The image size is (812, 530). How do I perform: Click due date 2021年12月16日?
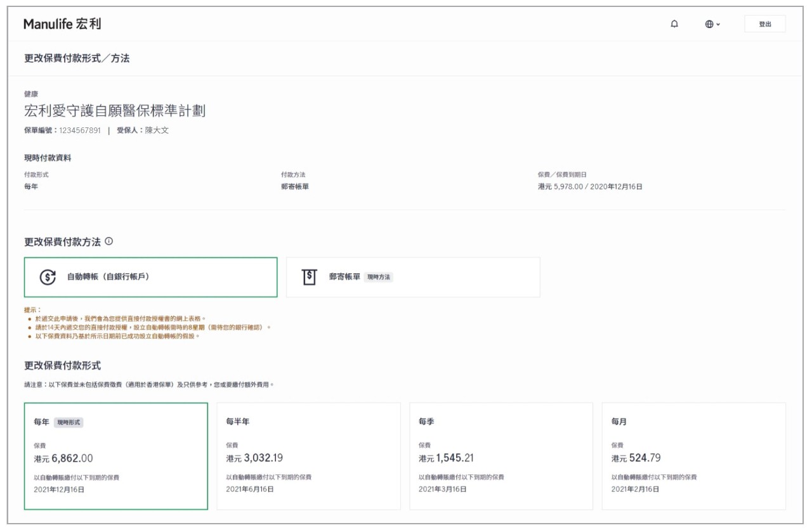coord(59,489)
